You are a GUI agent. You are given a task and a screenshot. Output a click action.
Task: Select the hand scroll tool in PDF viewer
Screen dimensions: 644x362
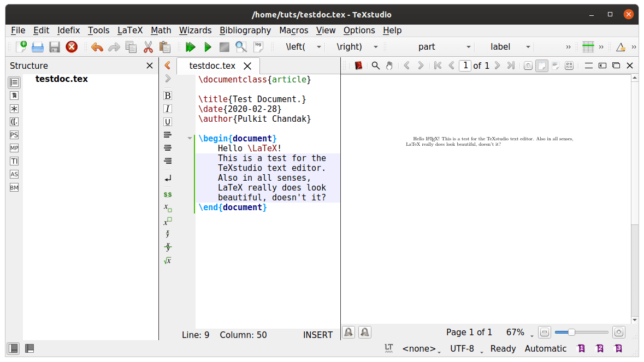[389, 66]
